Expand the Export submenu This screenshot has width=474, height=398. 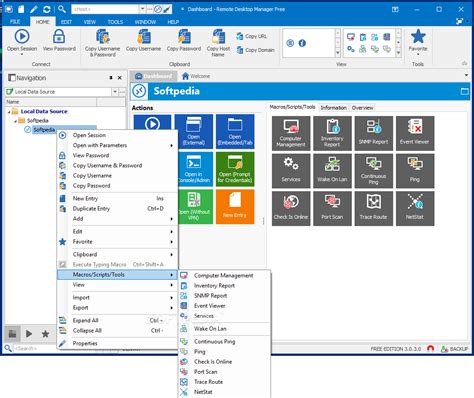click(118, 308)
